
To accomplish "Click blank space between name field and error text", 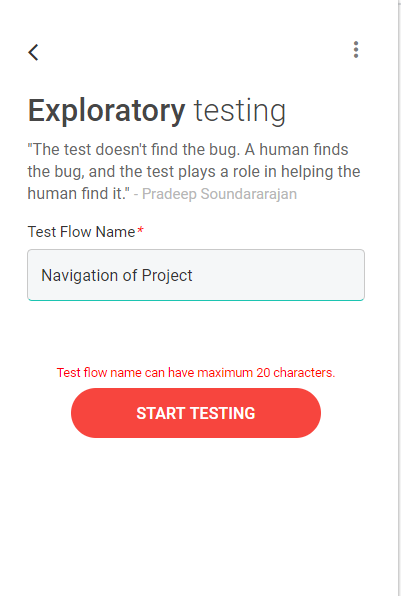I will click(x=196, y=332).
